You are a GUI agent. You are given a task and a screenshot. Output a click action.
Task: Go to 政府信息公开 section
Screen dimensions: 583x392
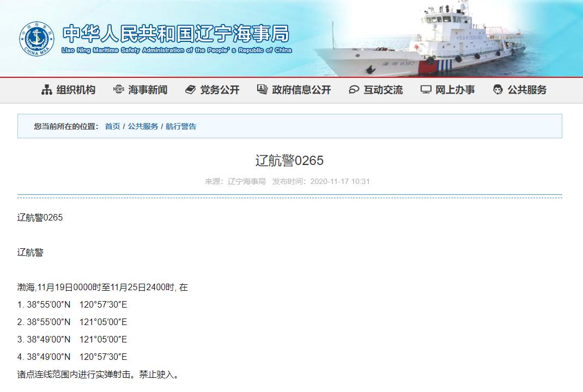[x=301, y=90]
